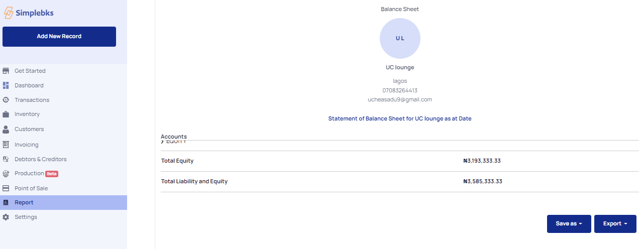Click the UL business avatar circle
Image resolution: width=644 pixels, height=249 pixels.
coord(400,38)
